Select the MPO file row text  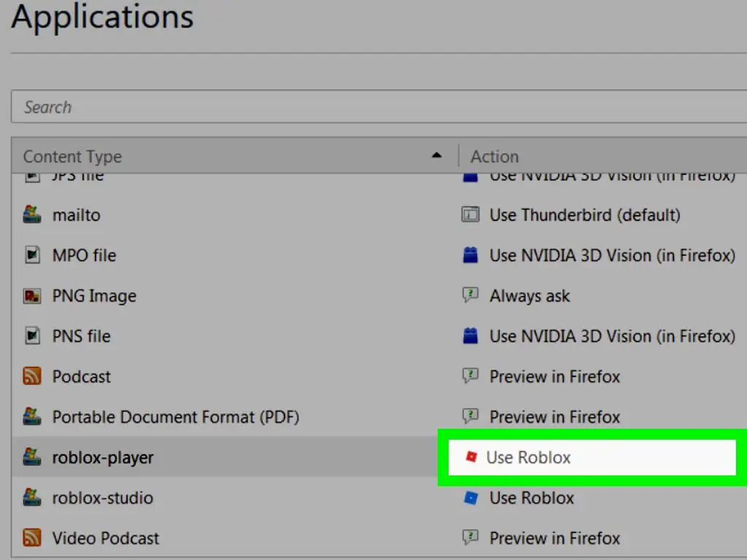pyautogui.click(x=85, y=256)
